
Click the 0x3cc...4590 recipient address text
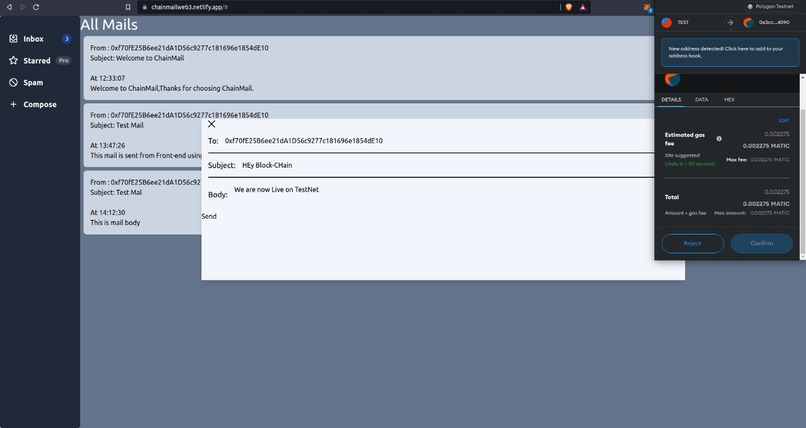774,23
